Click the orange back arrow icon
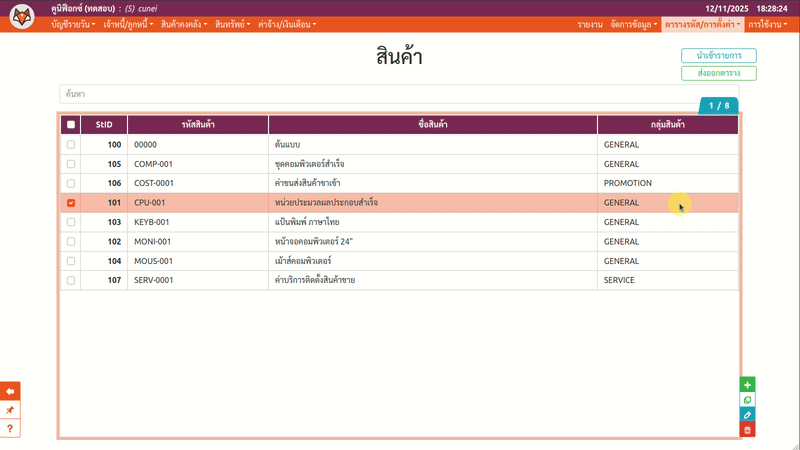Screen dimensions: 800x450 click(10, 391)
